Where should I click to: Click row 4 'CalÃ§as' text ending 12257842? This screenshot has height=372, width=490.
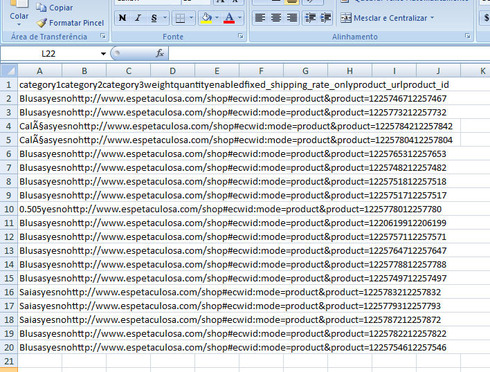point(236,126)
